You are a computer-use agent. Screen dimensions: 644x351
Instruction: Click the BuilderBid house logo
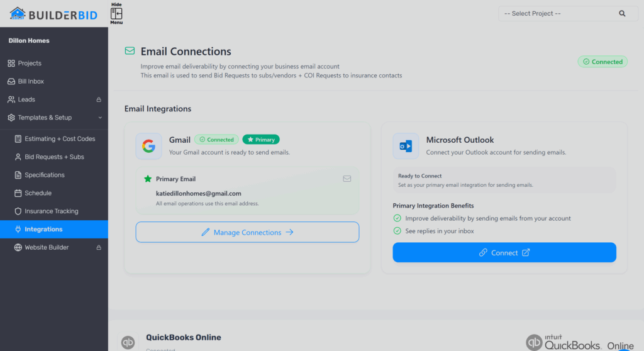tap(18, 13)
